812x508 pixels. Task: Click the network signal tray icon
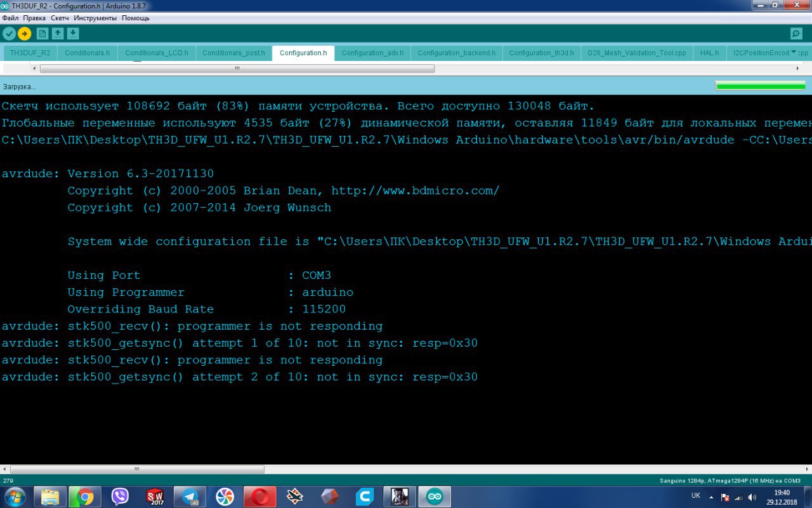point(739,497)
